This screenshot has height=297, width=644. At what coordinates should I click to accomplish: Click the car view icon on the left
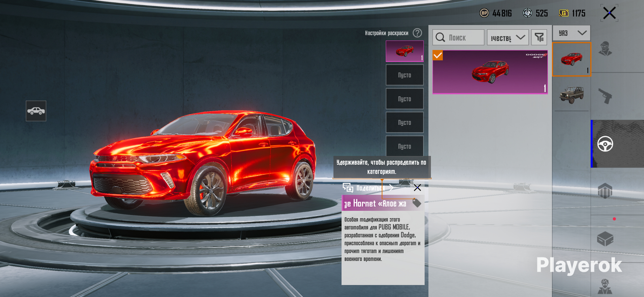point(36,111)
